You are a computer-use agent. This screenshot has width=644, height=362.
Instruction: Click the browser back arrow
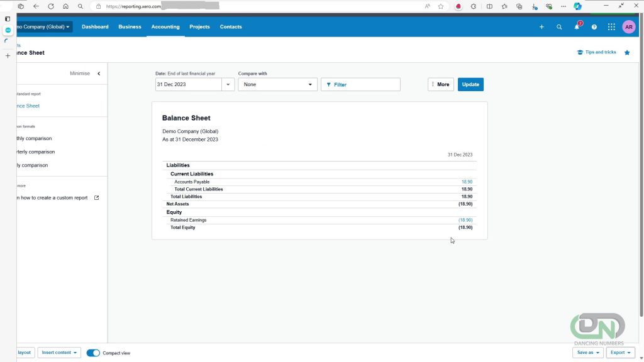coord(36,6)
